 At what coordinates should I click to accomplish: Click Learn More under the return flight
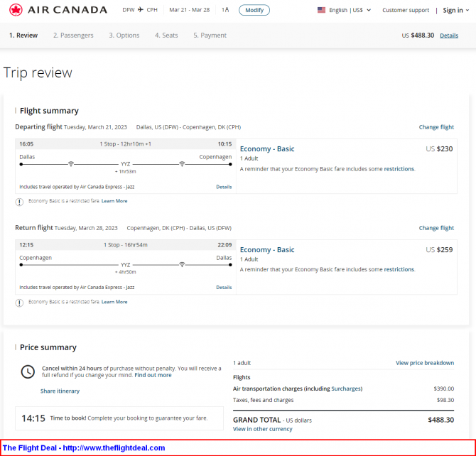(x=114, y=302)
